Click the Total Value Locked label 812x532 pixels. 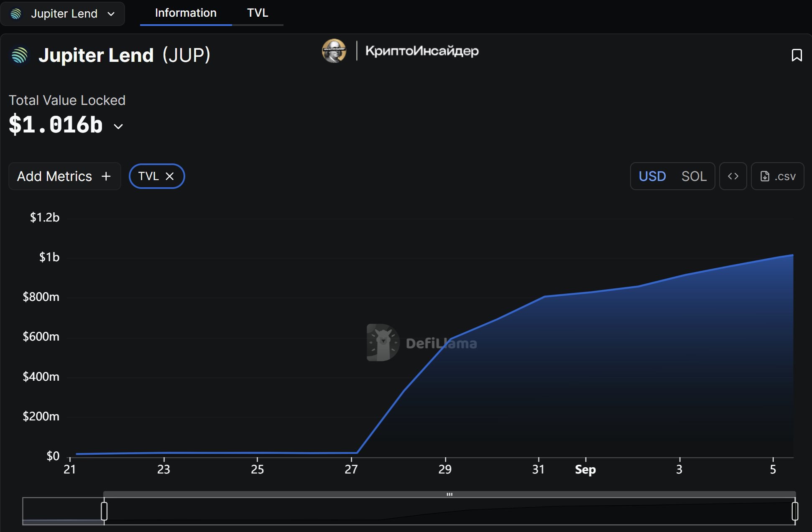tap(67, 100)
